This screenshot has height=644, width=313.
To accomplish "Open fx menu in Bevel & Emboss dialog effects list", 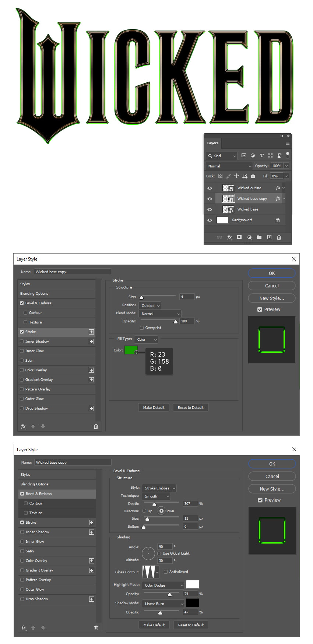I will click(24, 628).
